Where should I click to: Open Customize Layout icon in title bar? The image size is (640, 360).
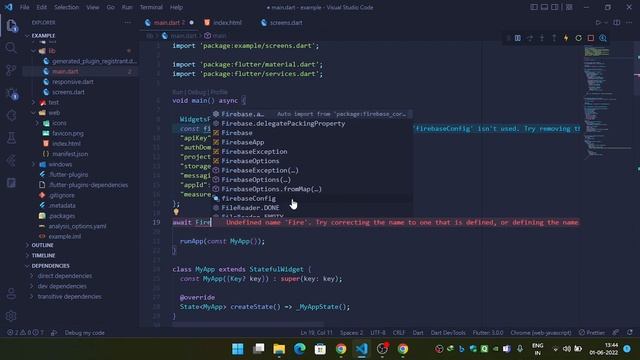coord(569,7)
